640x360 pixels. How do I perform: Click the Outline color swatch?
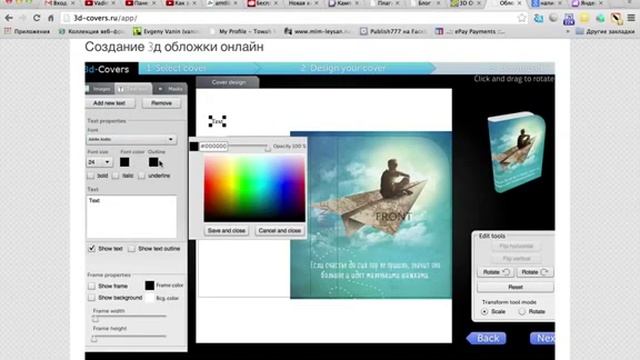153,162
